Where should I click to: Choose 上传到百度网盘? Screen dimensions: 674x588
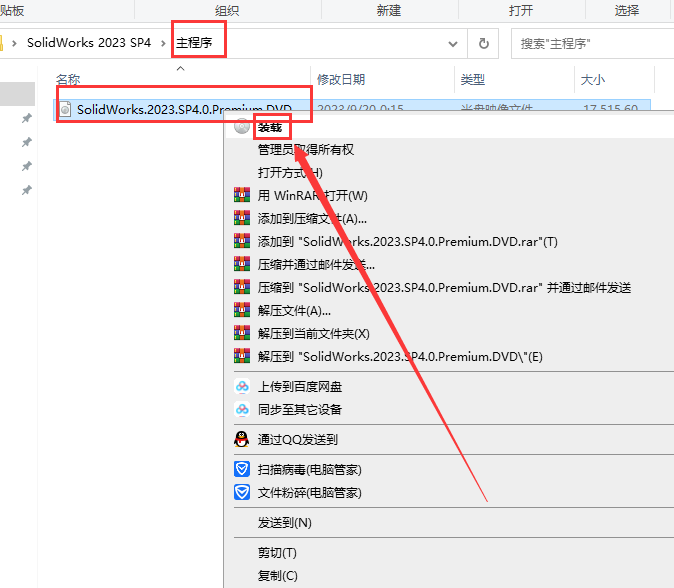point(300,386)
